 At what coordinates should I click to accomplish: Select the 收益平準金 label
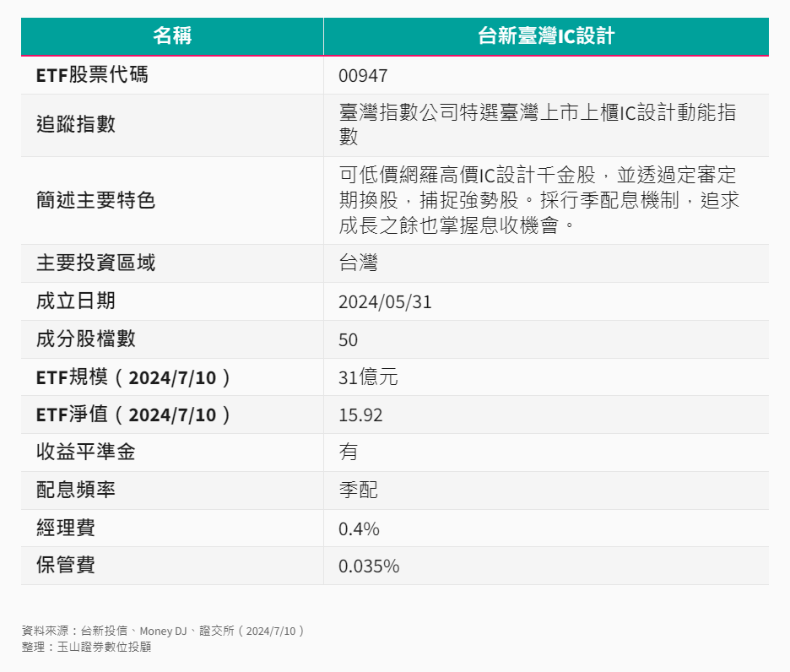pyautogui.click(x=86, y=452)
